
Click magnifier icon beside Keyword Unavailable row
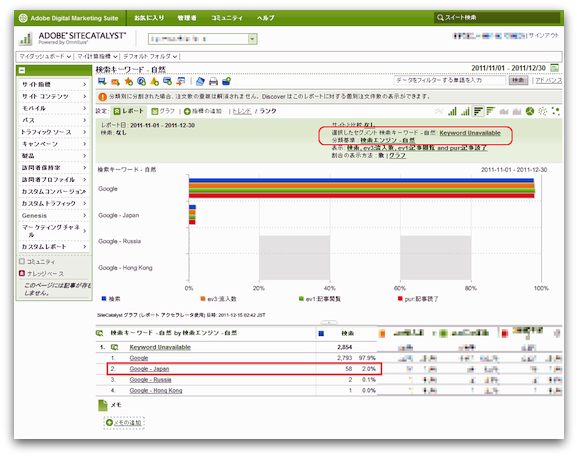(114, 347)
